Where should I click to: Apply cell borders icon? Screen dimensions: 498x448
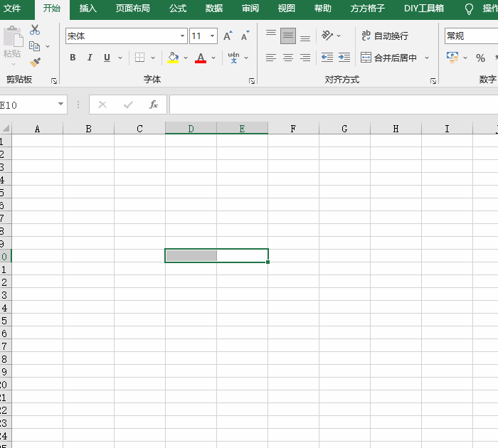coord(139,58)
